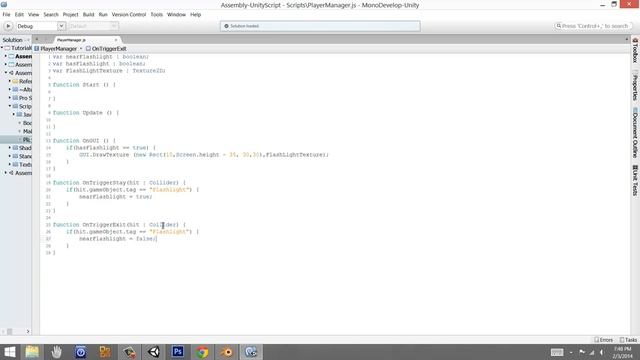Open the Window menu
Image resolution: width=640 pixels, height=360 pixels.
coord(176,15)
